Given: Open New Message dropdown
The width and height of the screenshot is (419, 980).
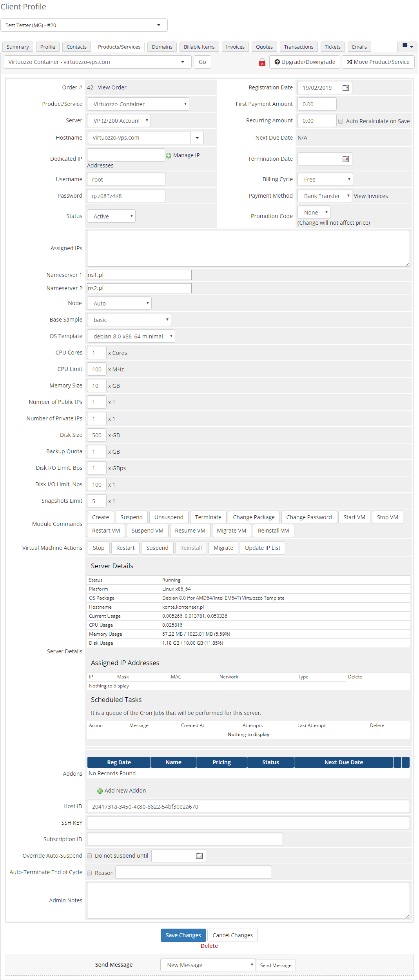Looking at the screenshot, I should pyautogui.click(x=208, y=965).
